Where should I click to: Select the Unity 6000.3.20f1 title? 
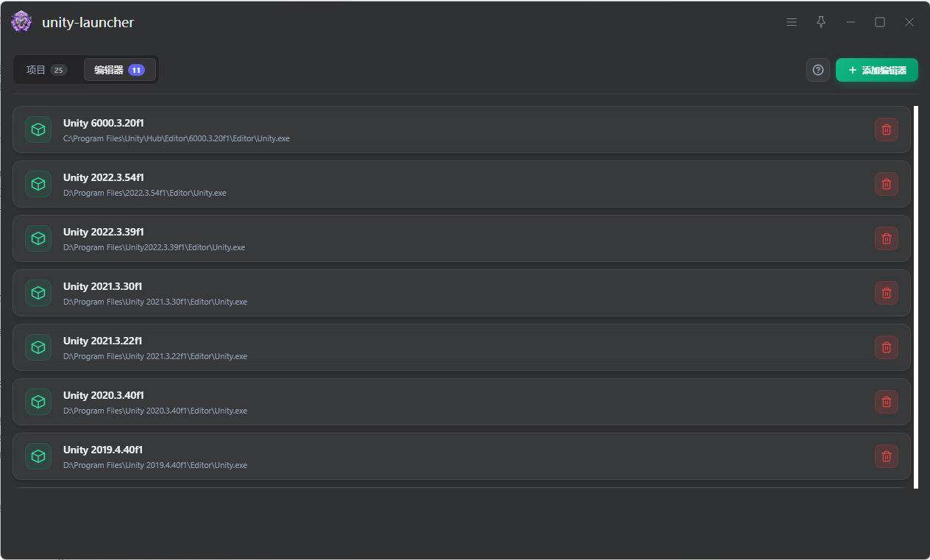(x=103, y=123)
